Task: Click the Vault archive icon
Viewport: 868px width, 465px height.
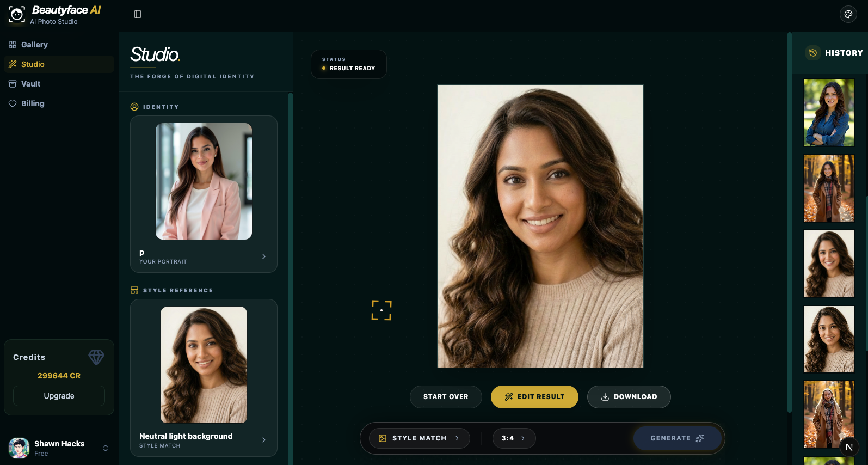Action: tap(13, 84)
